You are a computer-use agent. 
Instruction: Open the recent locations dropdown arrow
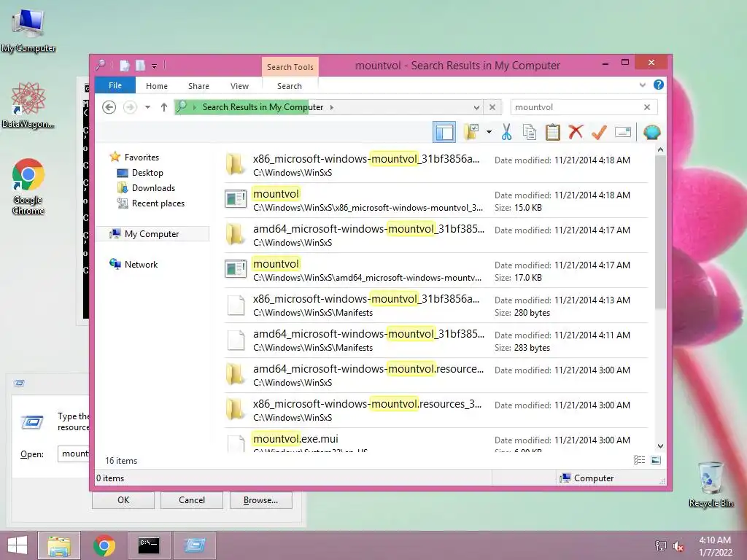(147, 107)
